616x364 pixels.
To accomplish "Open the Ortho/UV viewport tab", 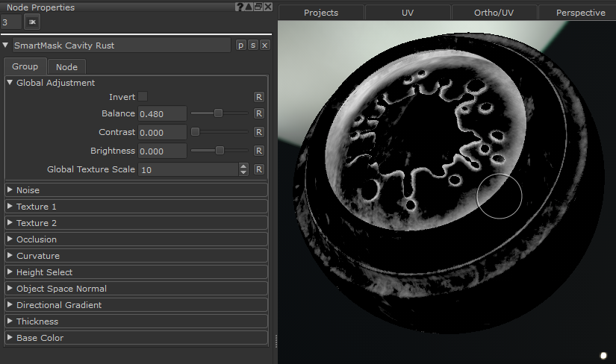I will (x=494, y=13).
